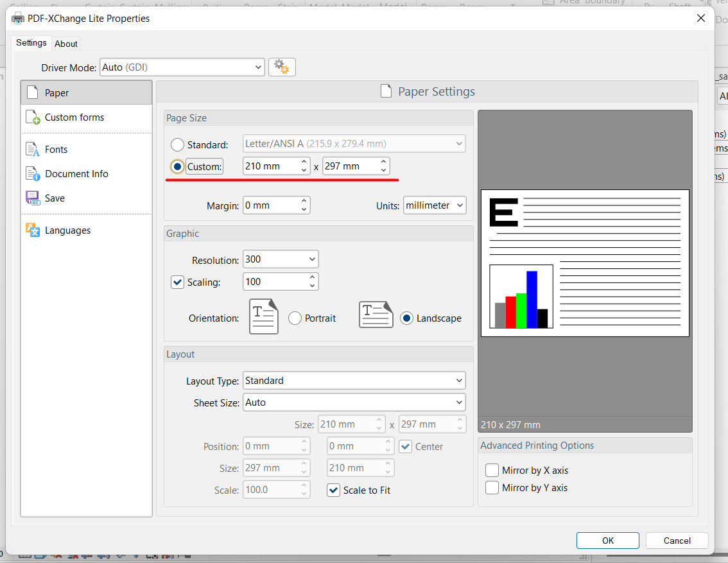Switch to the Settings tab
This screenshot has height=563, width=728.
click(31, 43)
